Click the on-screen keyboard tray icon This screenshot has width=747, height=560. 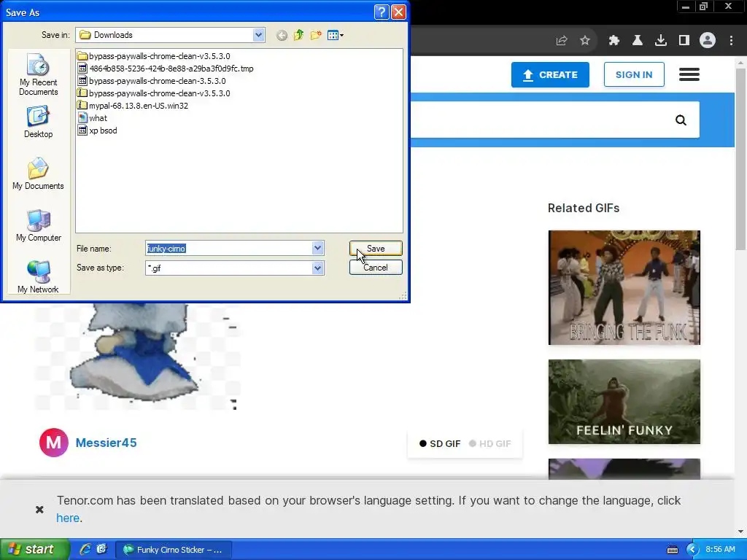673,550
